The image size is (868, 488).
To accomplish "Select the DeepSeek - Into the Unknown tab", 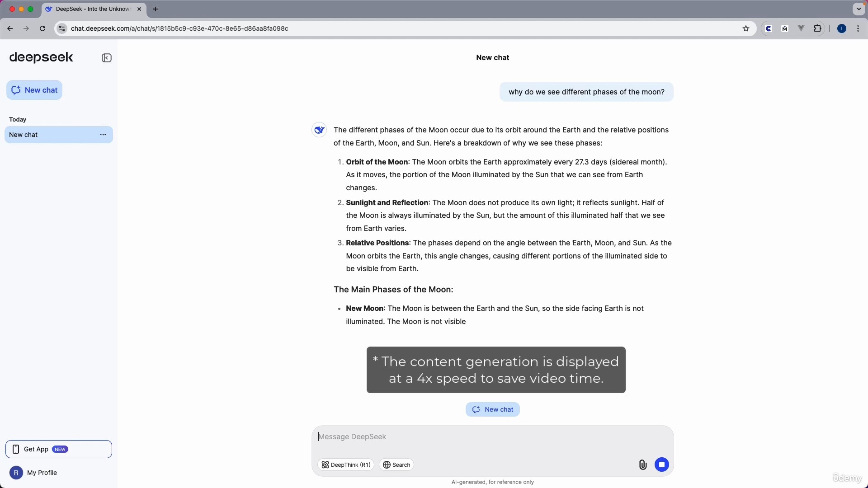I will point(94,9).
